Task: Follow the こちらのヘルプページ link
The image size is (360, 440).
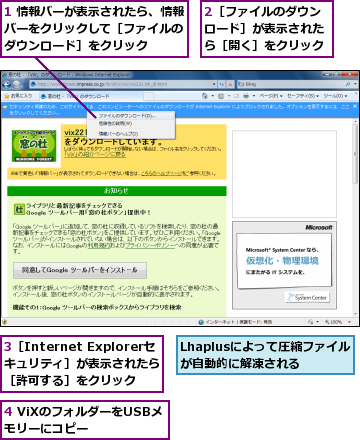Action: tap(161, 173)
